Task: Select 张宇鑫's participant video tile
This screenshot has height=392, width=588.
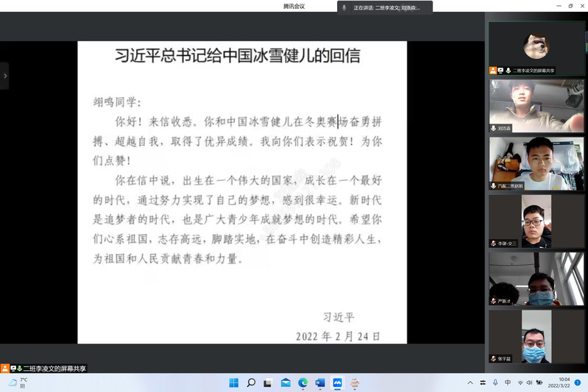Action: coord(536,336)
